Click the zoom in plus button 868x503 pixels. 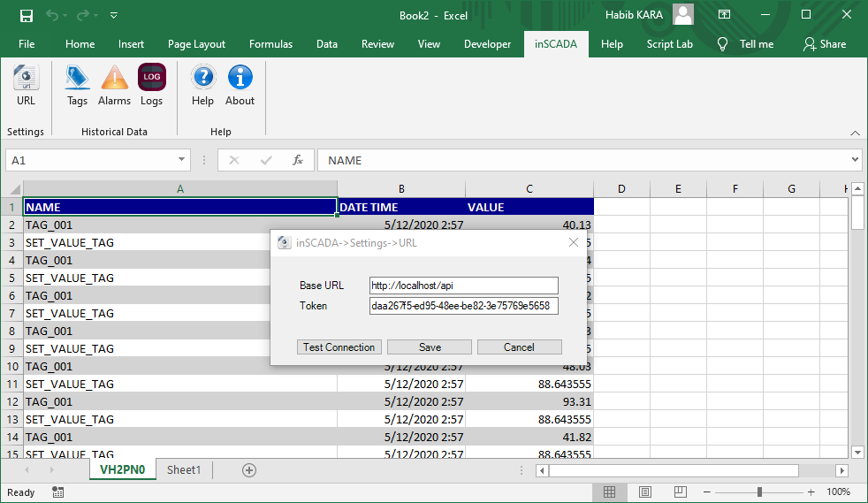point(811,492)
